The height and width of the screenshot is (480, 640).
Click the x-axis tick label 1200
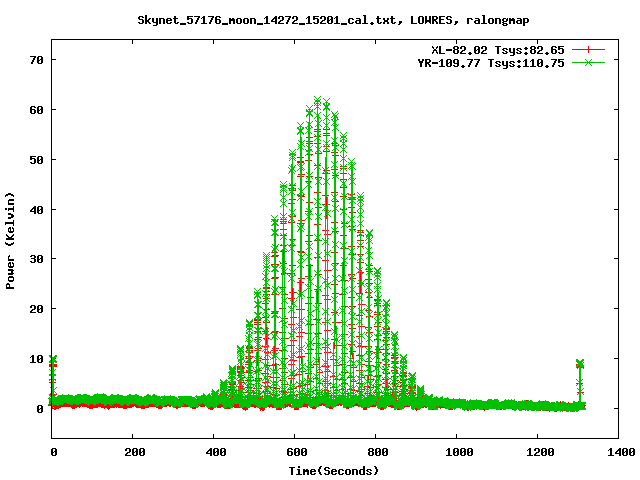point(540,452)
